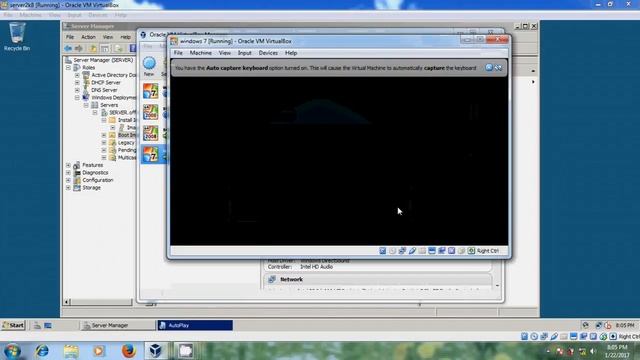This screenshot has height=360, width=640.
Task: Click the Start button in server guest taskbar
Action: pyautogui.click(x=13, y=325)
